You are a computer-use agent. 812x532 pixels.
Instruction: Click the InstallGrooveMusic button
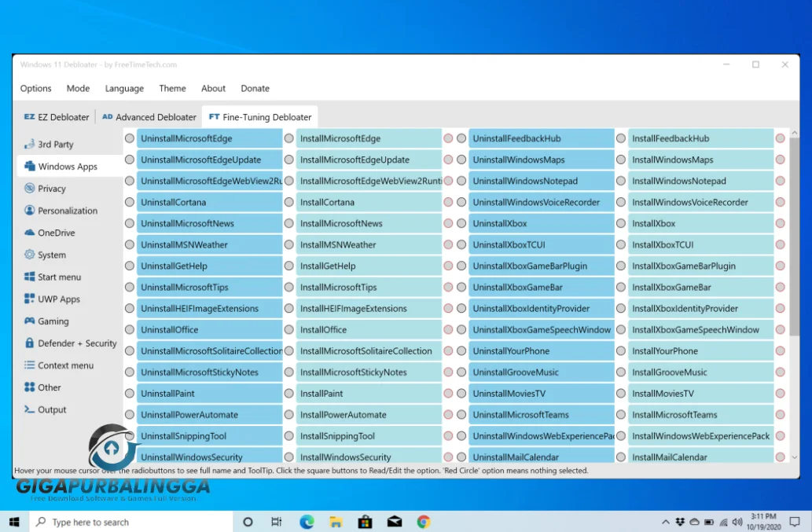point(701,372)
